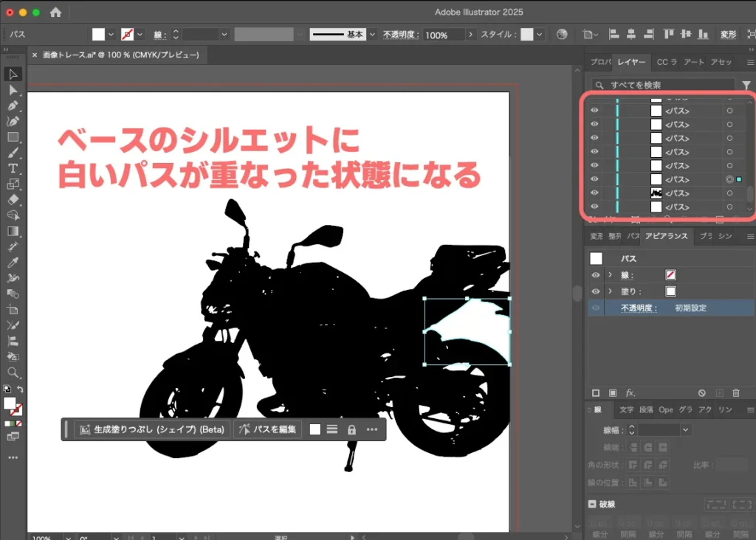756x540 pixels.
Task: Select the Type tool
Action: point(13,168)
